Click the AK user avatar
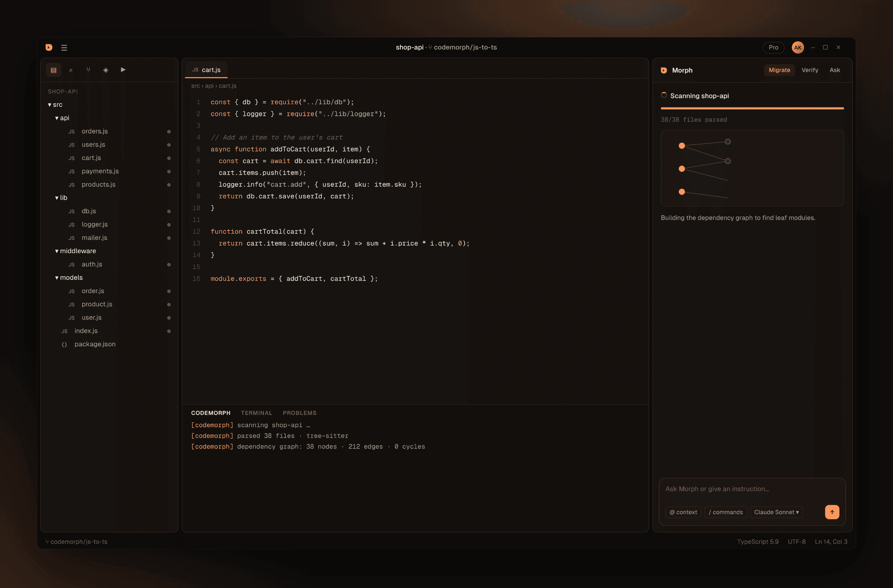 coord(797,47)
